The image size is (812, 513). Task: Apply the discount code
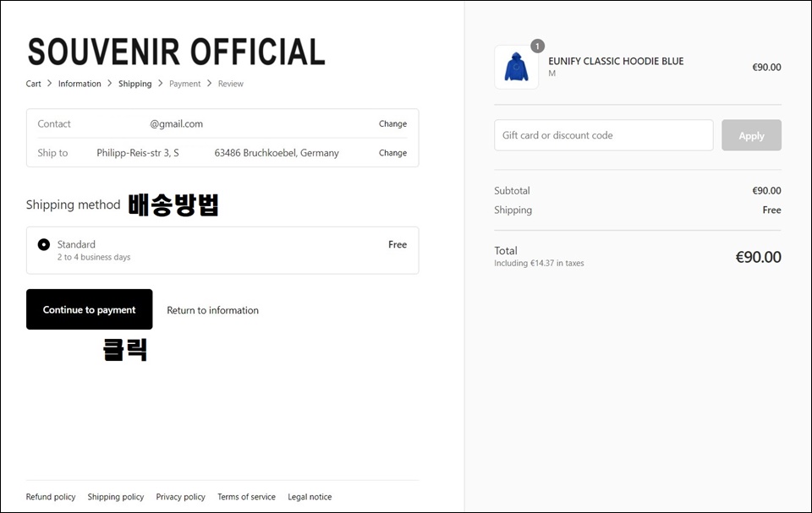pyautogui.click(x=751, y=135)
